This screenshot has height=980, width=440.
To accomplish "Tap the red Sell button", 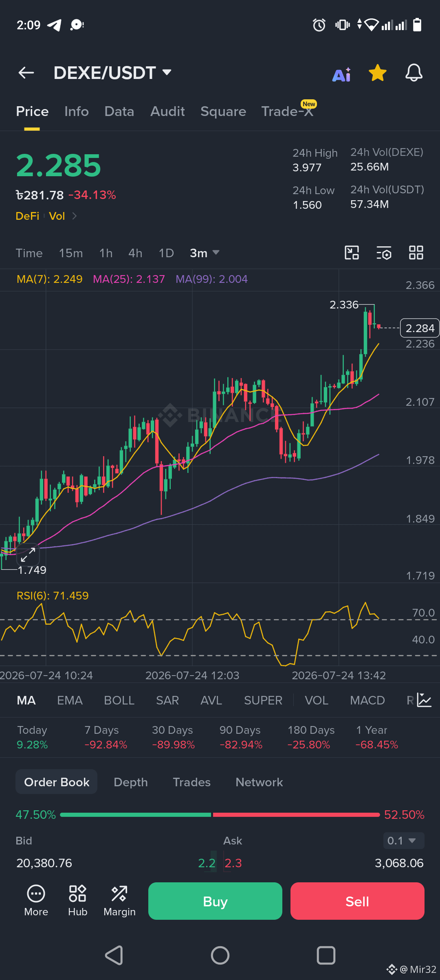I will pos(357,901).
